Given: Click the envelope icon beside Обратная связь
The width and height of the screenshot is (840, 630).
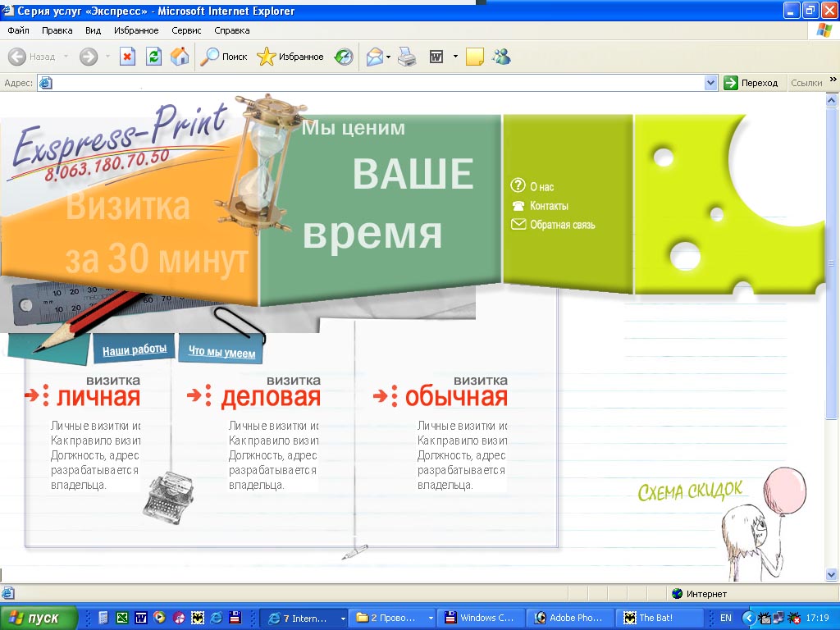Looking at the screenshot, I should point(518,225).
